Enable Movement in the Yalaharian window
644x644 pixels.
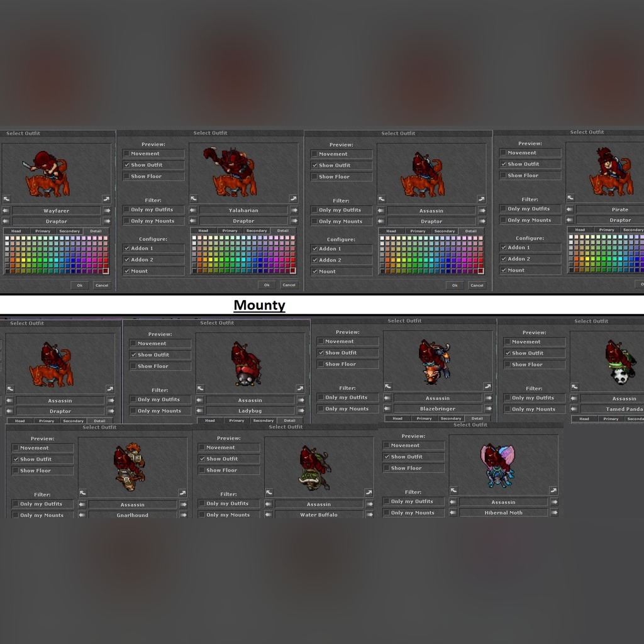153,153
